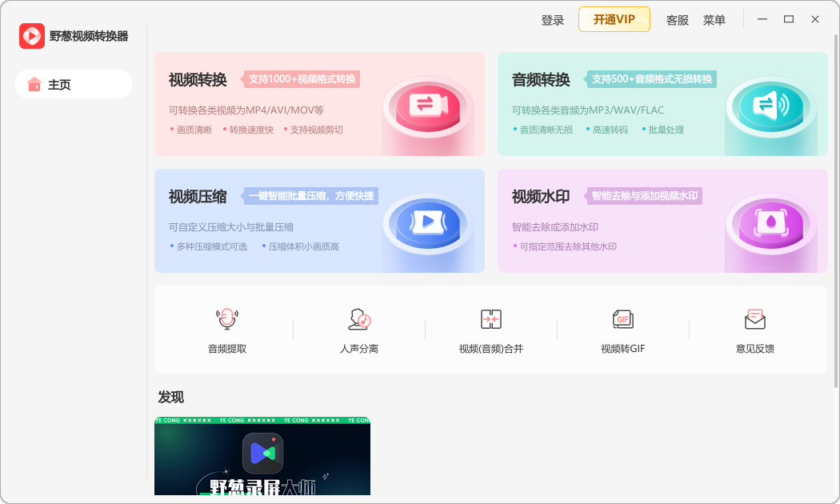The height and width of the screenshot is (504, 840).
Task: Select the home icon beside 主页
Action: tap(34, 84)
